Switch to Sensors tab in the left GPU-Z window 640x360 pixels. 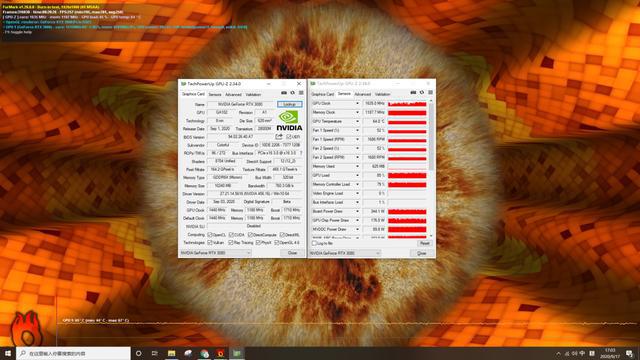(x=215, y=94)
